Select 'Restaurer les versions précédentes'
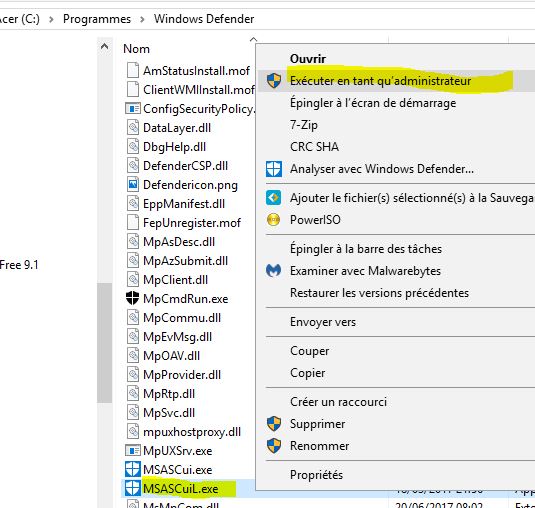 [379, 293]
